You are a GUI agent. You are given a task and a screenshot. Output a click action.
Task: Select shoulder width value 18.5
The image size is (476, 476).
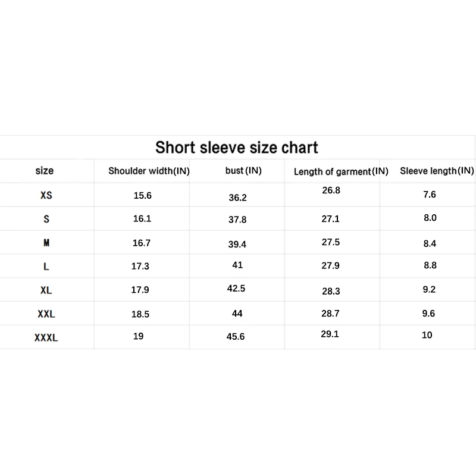point(142,314)
